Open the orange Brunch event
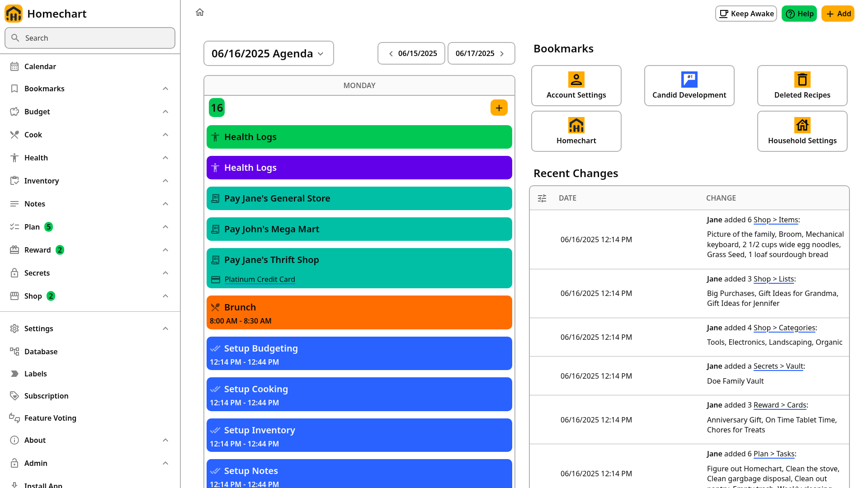Viewport: 868px width, 488px height. coord(359,313)
